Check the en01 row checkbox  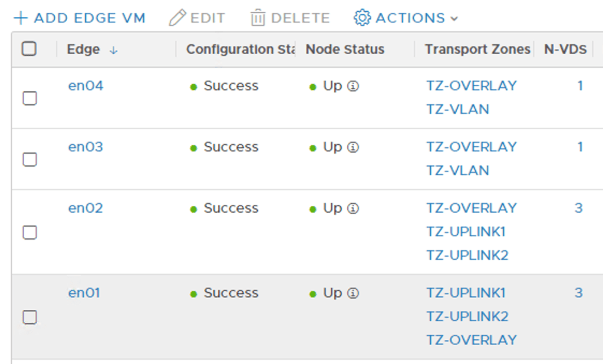pos(30,317)
